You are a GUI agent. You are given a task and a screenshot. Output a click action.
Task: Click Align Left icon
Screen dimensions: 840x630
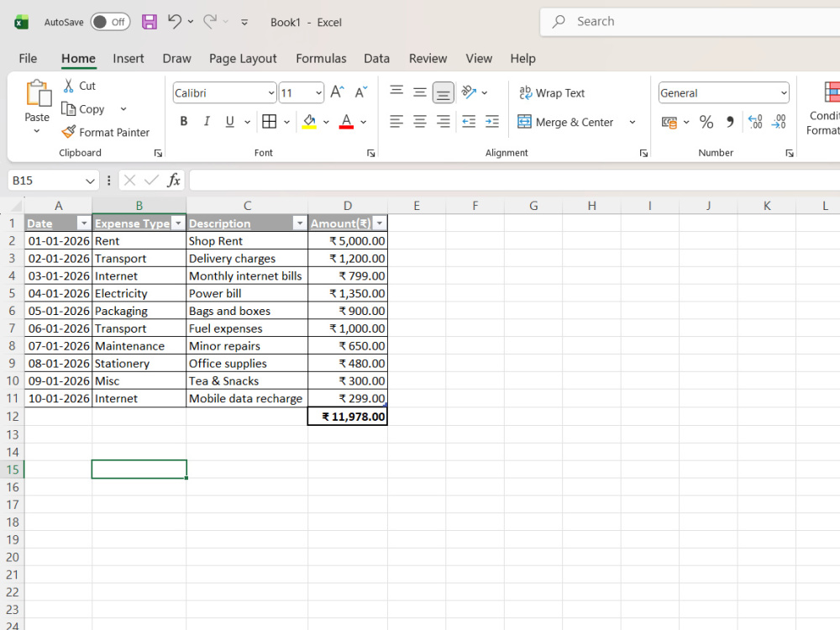[x=396, y=122]
